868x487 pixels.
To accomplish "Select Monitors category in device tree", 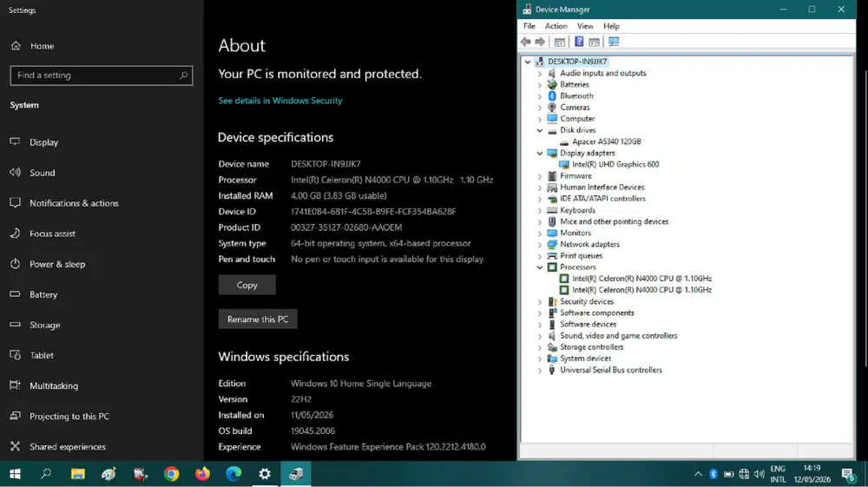I will coord(575,233).
